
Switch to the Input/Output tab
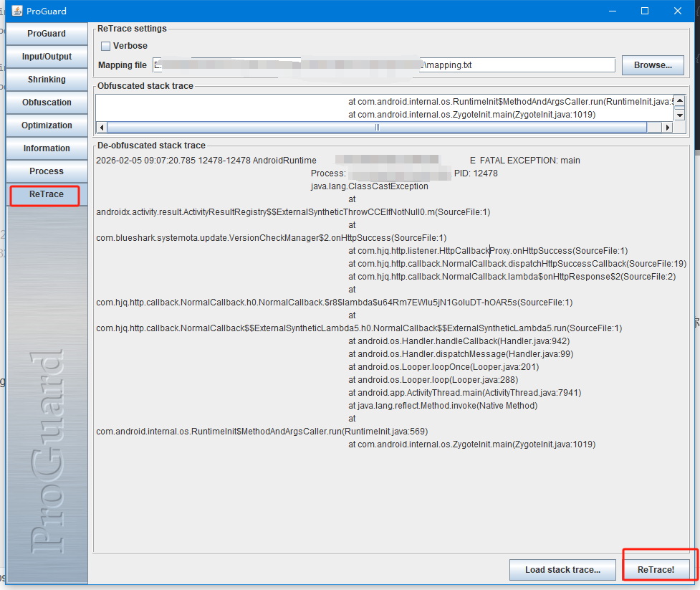[47, 56]
